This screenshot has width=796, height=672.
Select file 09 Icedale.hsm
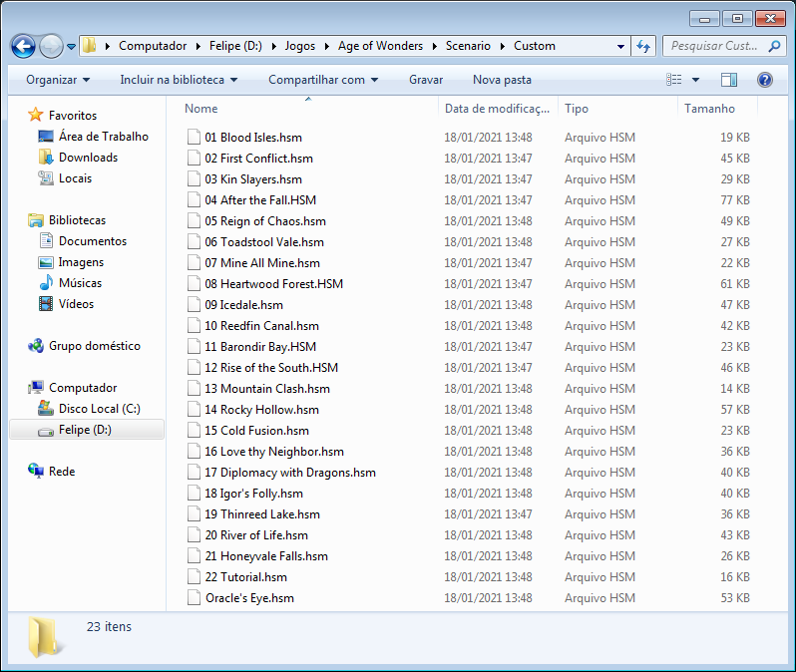coord(243,305)
